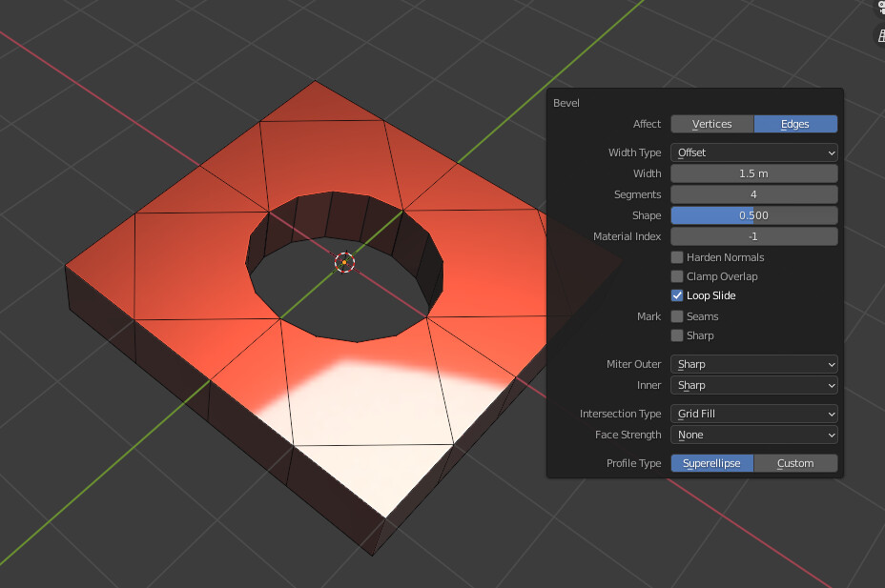
Task: Switch Profile Type to Custom
Action: [x=796, y=463]
